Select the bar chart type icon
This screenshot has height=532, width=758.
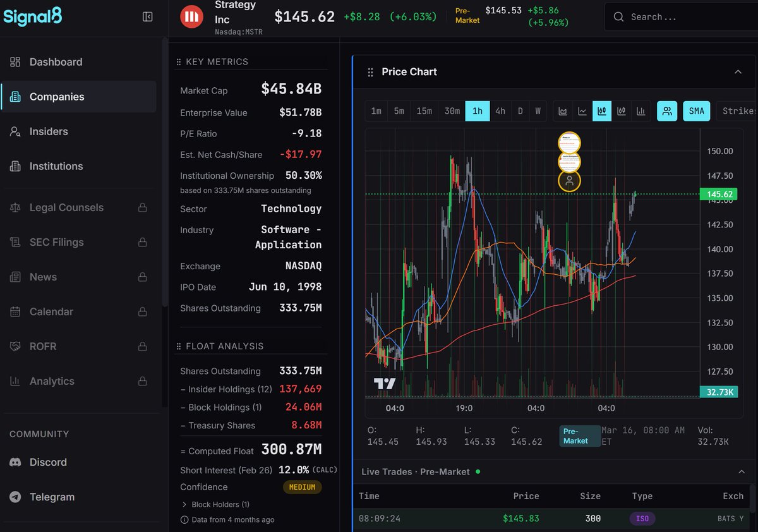click(641, 111)
